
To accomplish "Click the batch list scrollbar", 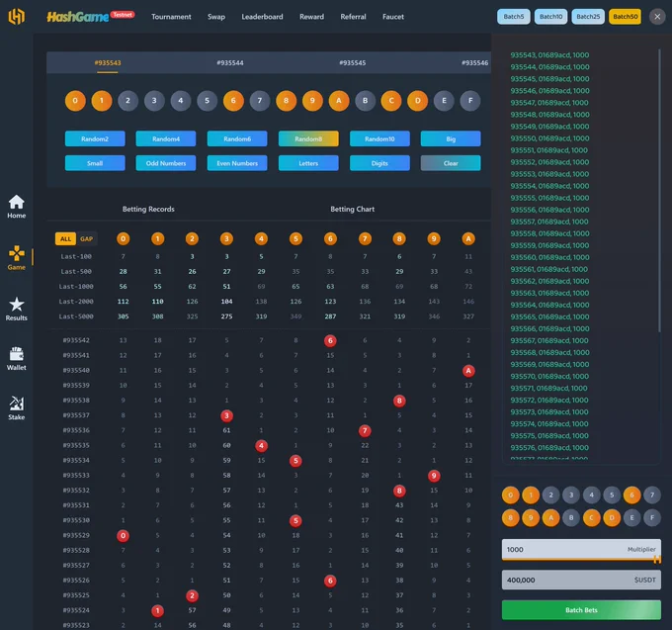I will click(659, 191).
